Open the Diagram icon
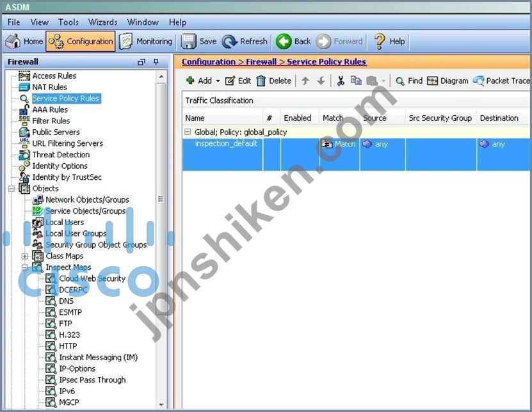This screenshot has width=532, height=412. (432, 81)
